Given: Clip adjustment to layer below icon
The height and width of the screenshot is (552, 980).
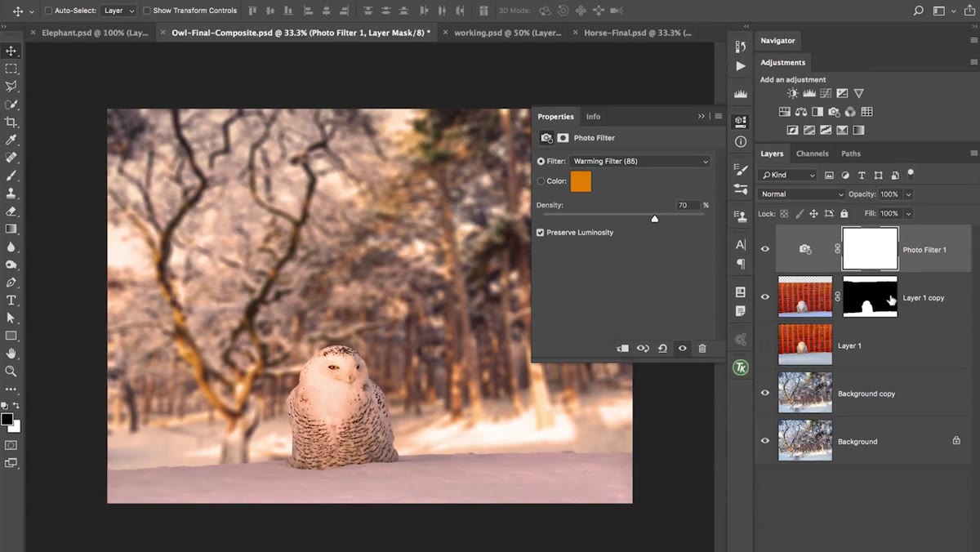Looking at the screenshot, I should [623, 349].
